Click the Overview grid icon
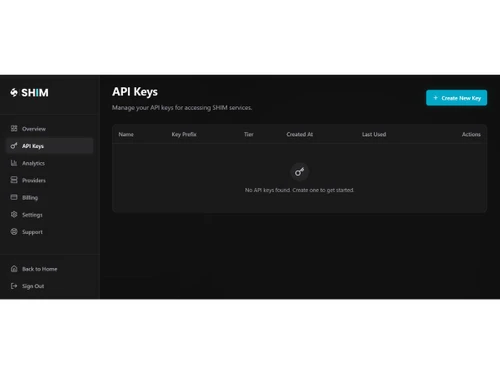 click(14, 128)
